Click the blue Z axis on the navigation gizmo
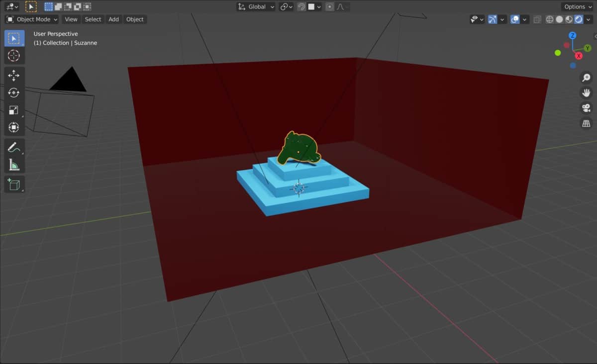597x364 pixels. [x=573, y=35]
